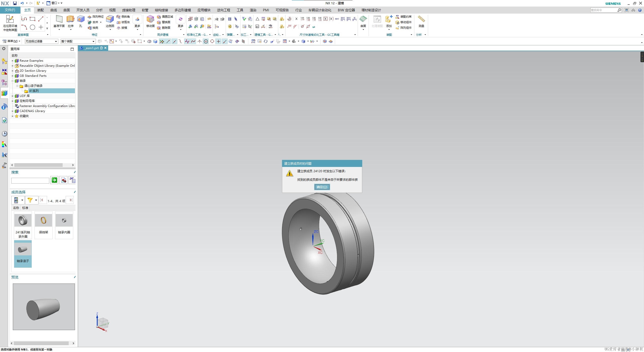This screenshot has width=644, height=352.
Task: Expand the Reuse Examples library node
Action: (12, 61)
